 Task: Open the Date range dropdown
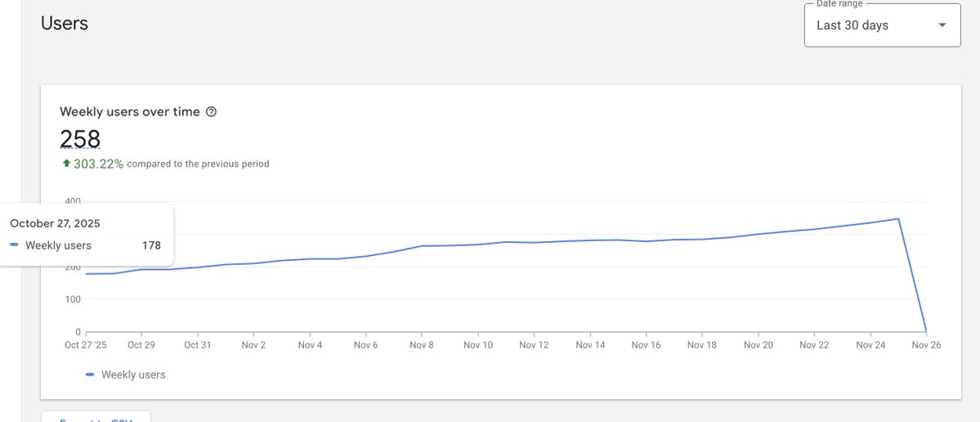[x=882, y=25]
